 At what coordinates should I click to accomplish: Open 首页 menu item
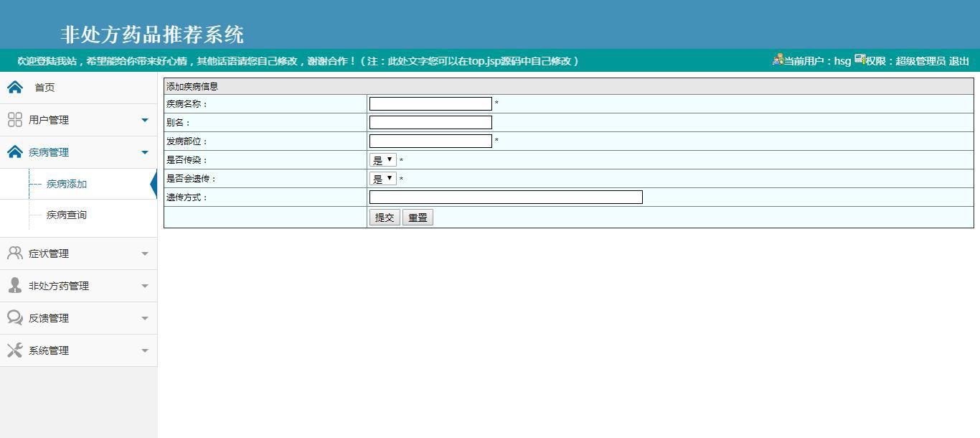coord(44,88)
